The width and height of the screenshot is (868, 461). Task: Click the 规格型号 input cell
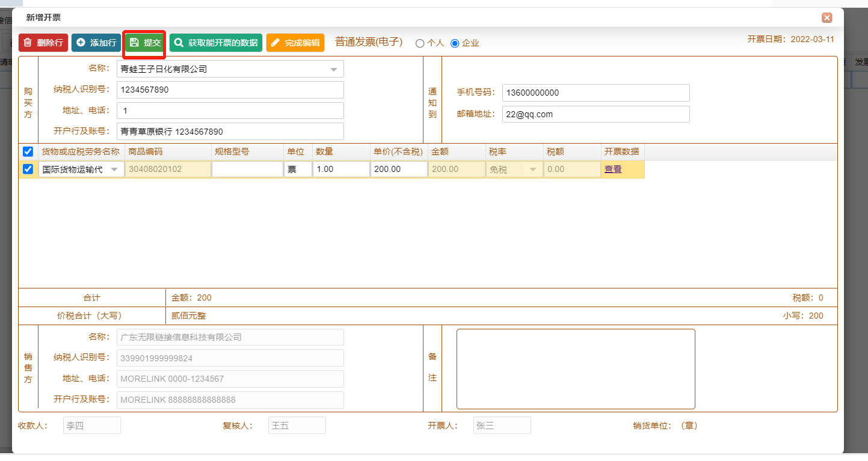coord(247,169)
